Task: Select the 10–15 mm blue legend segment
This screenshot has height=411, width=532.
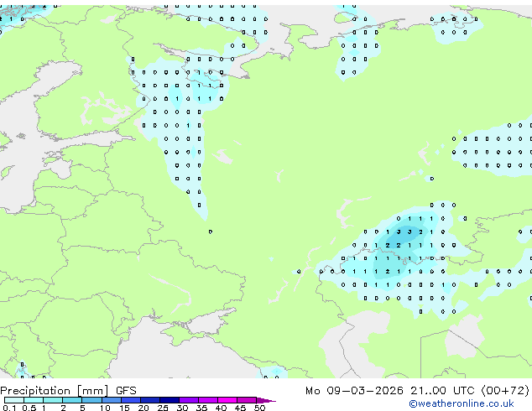Action: tap(112, 400)
